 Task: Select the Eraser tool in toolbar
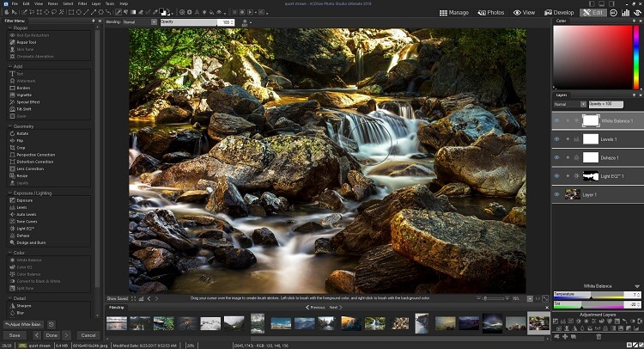point(141,12)
